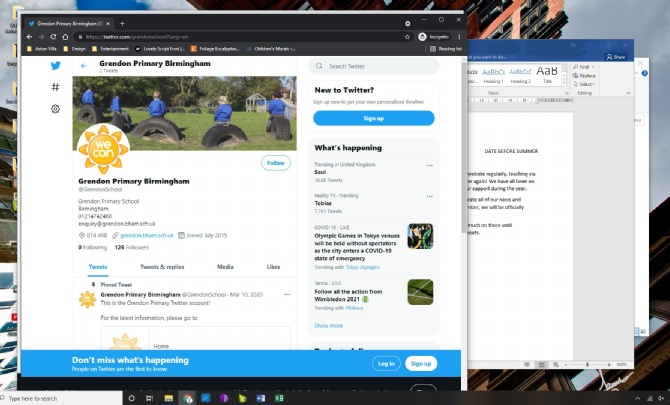This screenshot has width=670, height=405.
Task: Open the Settings gear in Twitter sidebar
Action: (55, 109)
